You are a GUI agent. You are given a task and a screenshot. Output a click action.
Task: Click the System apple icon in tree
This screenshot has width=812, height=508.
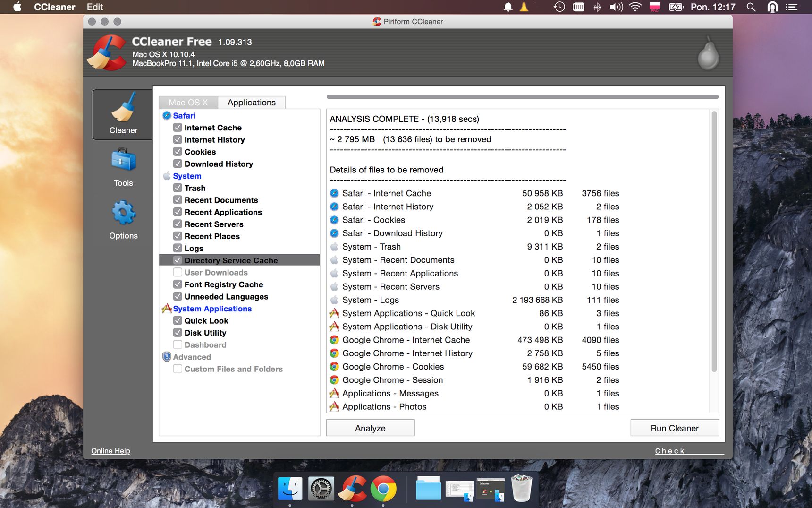[167, 176]
